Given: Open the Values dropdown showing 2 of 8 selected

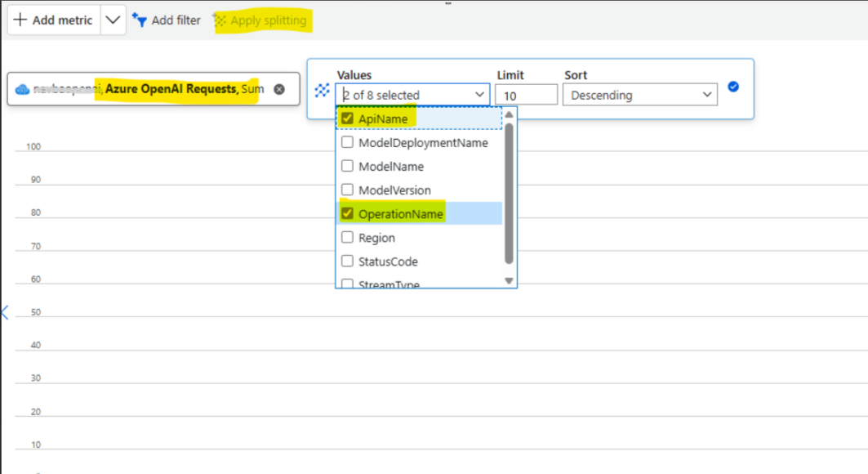Looking at the screenshot, I should click(x=412, y=95).
